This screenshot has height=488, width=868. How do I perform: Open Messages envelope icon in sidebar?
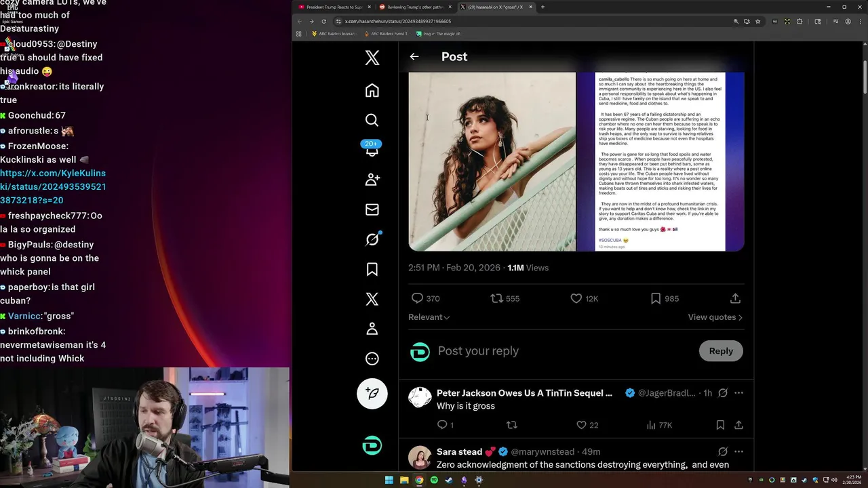(372, 209)
